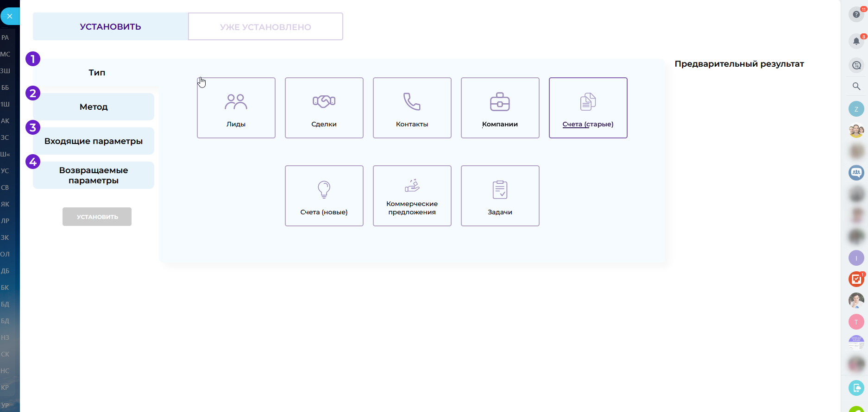Go to step Тип
Viewport: 868px width, 412px height.
[x=97, y=73]
